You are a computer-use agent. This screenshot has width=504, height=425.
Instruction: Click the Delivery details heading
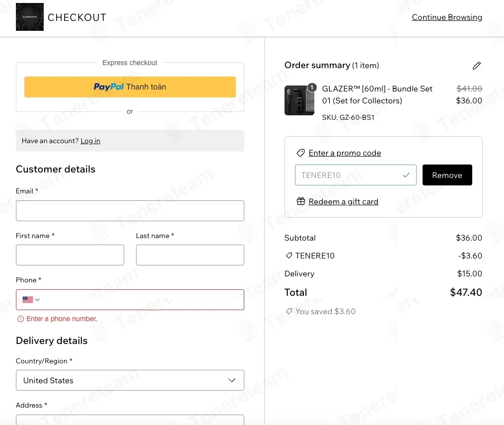[x=52, y=340]
